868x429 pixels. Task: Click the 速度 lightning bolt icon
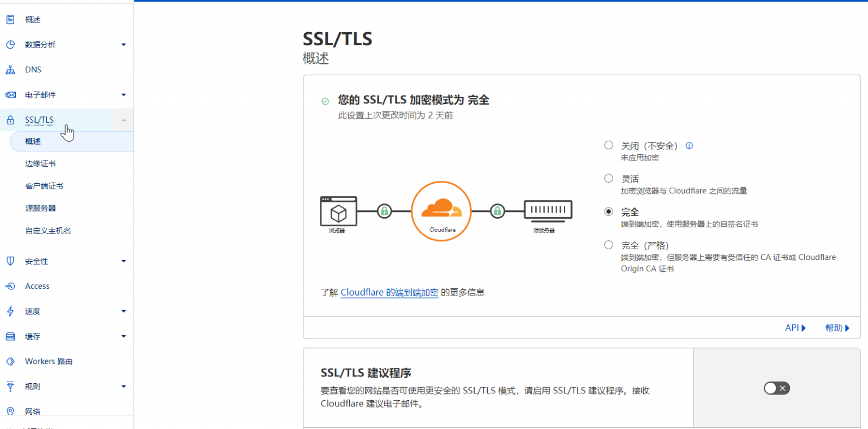point(10,311)
